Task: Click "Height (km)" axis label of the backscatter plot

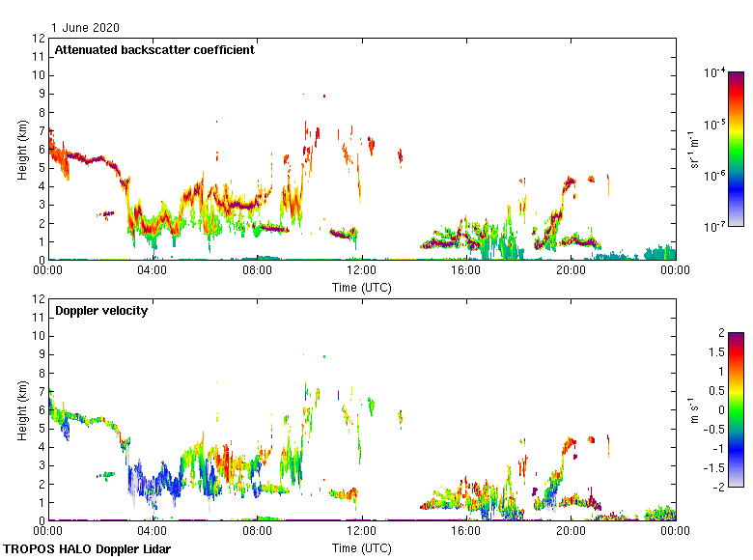Action: click(x=22, y=150)
